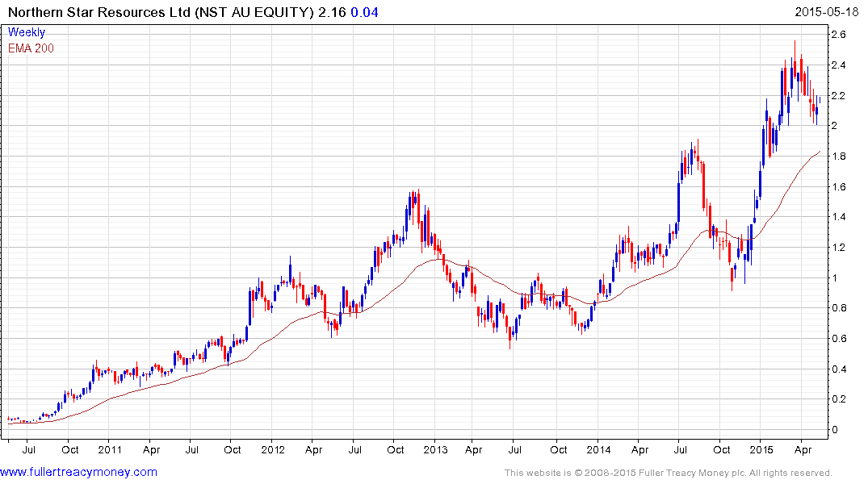Select the 2013 marker on the time axis
868x484 pixels.
coord(435,449)
